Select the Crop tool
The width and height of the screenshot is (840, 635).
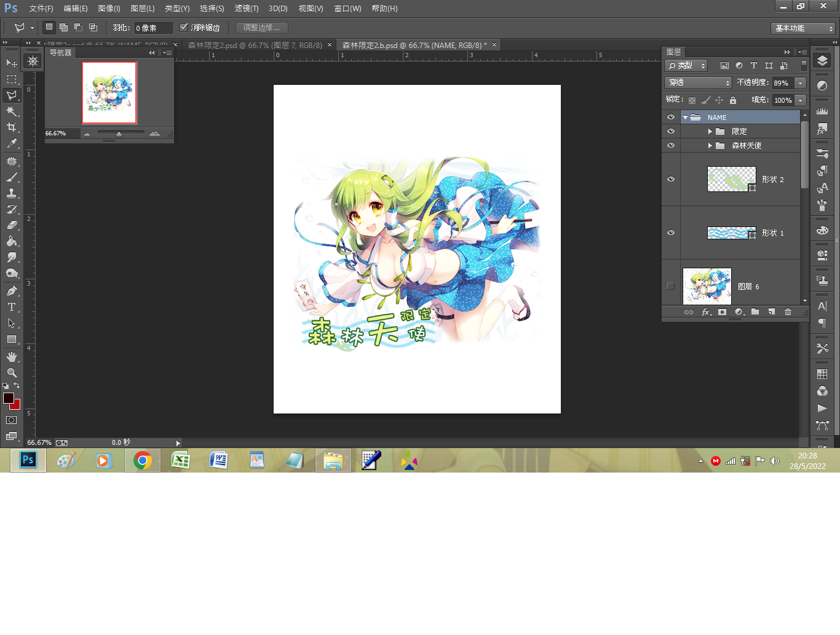point(12,127)
